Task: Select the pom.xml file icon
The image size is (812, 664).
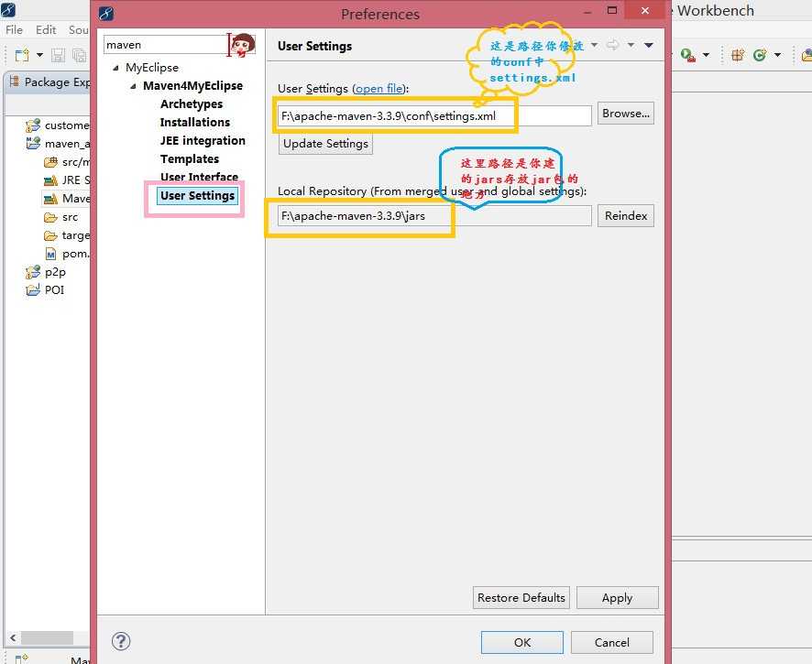Action: [50, 254]
